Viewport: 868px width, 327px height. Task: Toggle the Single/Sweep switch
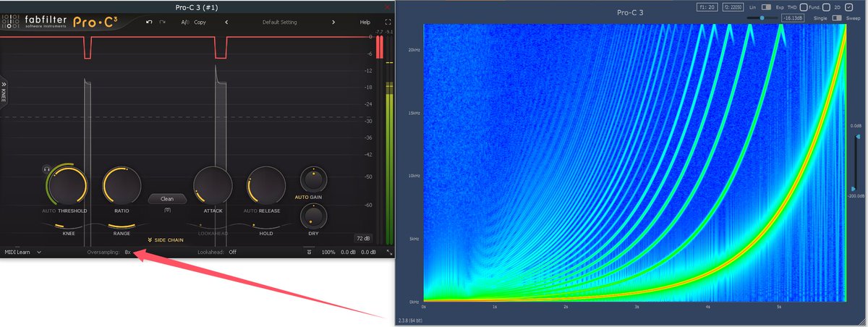coord(837,17)
